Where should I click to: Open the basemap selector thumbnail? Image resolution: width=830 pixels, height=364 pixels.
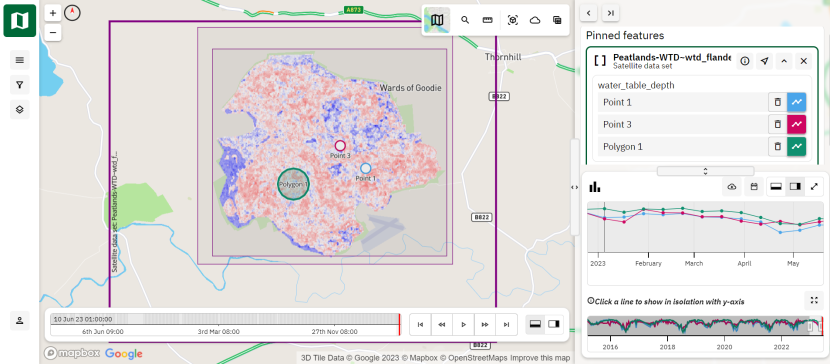coord(437,20)
